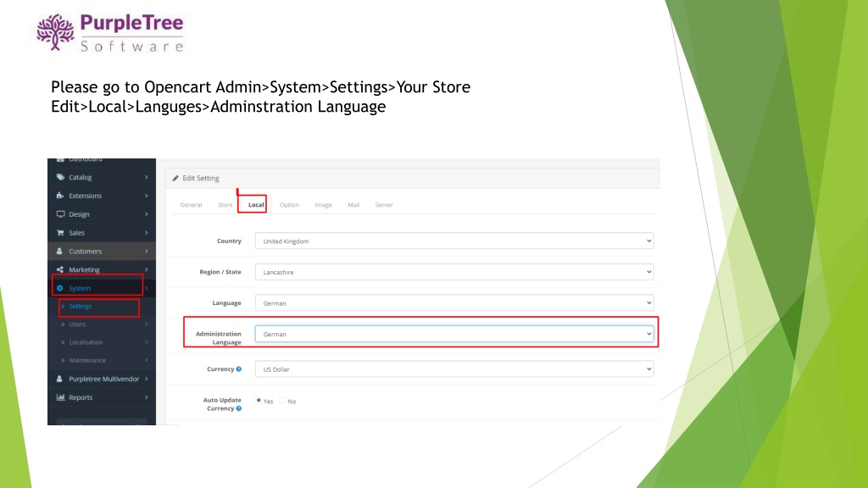Expand the Marketing menu chevron
Screen dimensions: 868x488
(147, 269)
